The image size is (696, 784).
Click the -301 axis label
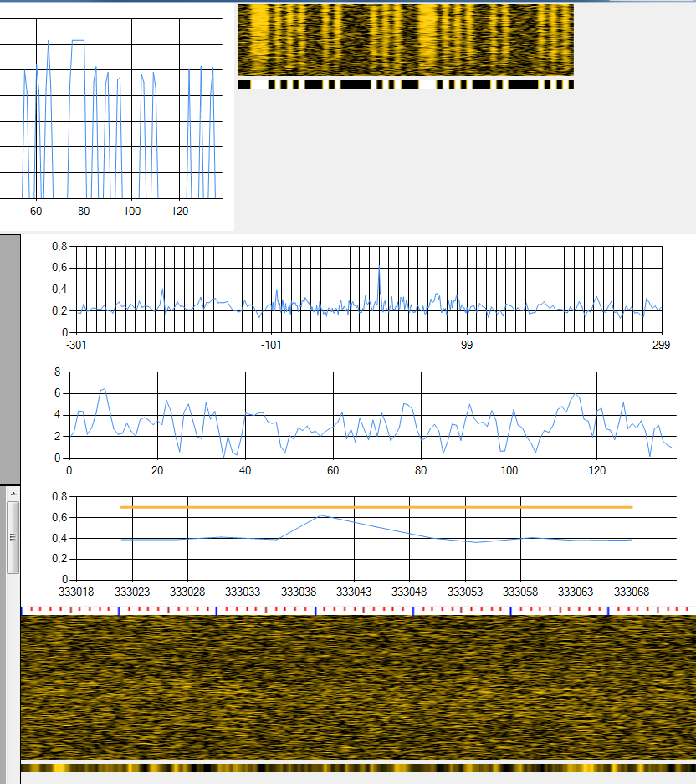[x=76, y=345]
